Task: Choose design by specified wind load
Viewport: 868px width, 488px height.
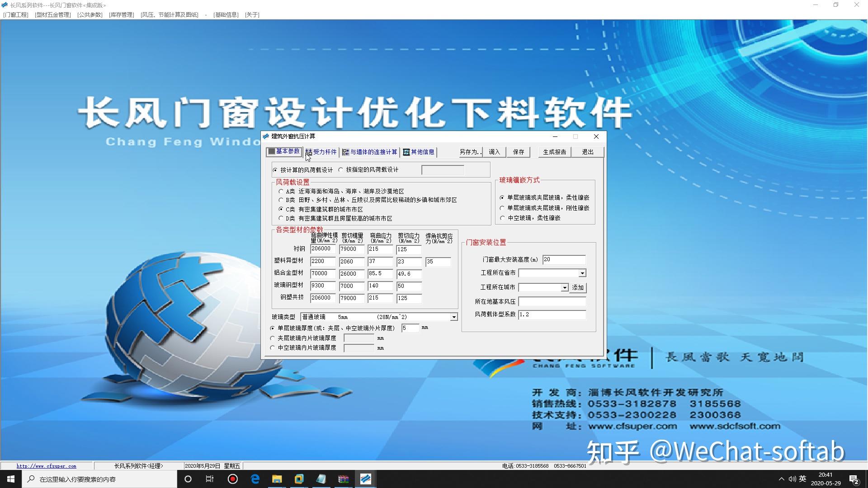Action: [x=341, y=170]
